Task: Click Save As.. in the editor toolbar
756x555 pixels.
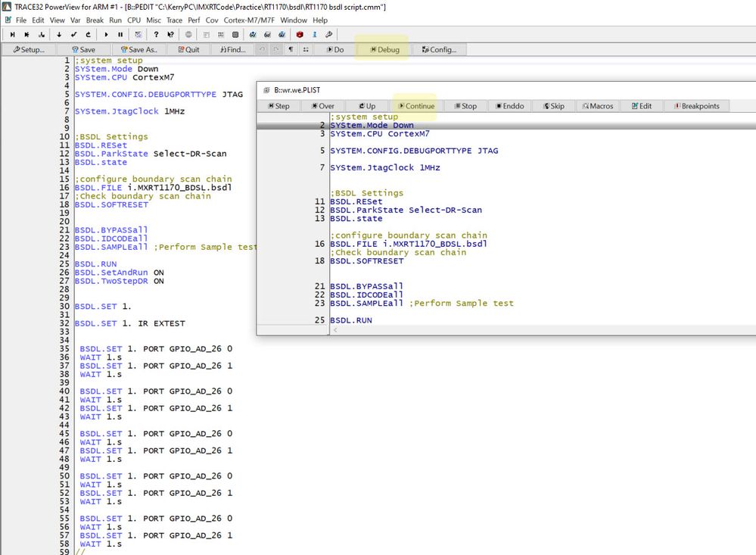Action: (x=138, y=50)
